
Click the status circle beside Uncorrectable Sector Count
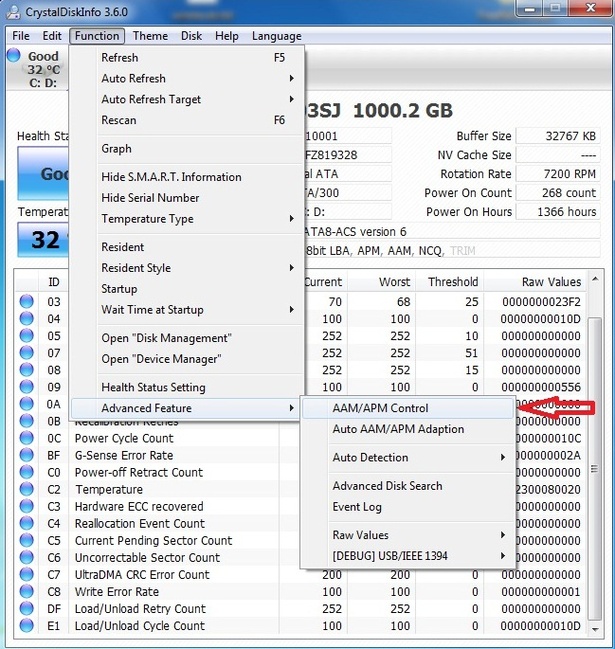[x=26, y=557]
